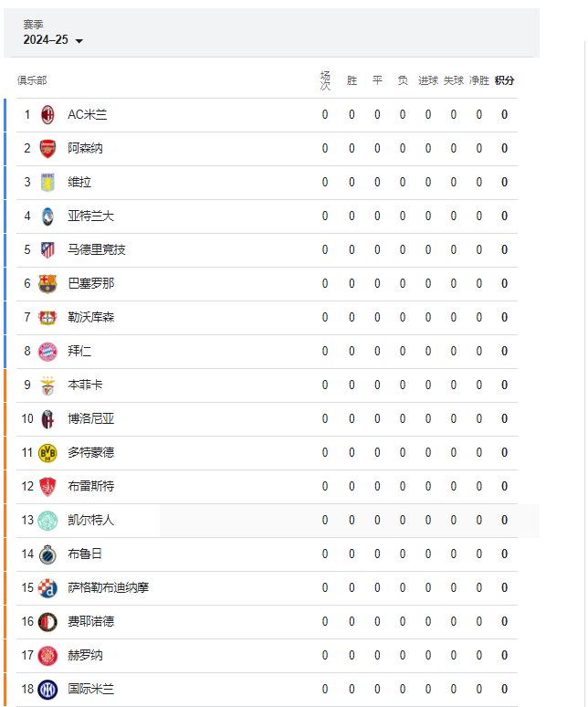Click the Barcelona club crest
The width and height of the screenshot is (588, 707).
coord(47,283)
